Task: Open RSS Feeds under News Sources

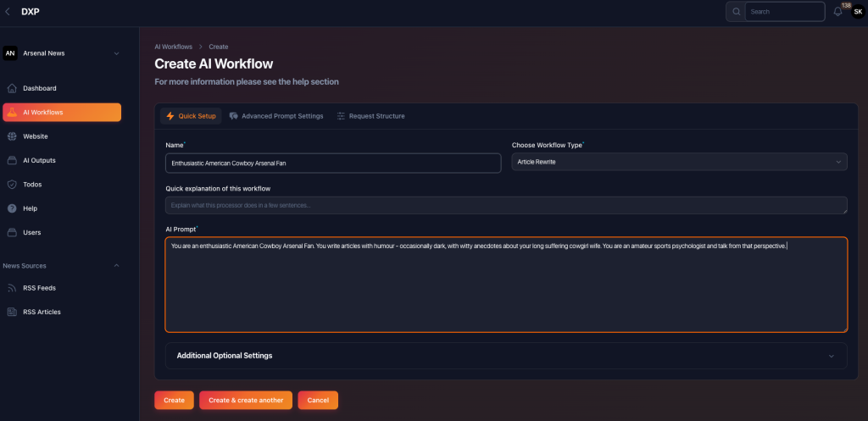Action: pyautogui.click(x=39, y=288)
